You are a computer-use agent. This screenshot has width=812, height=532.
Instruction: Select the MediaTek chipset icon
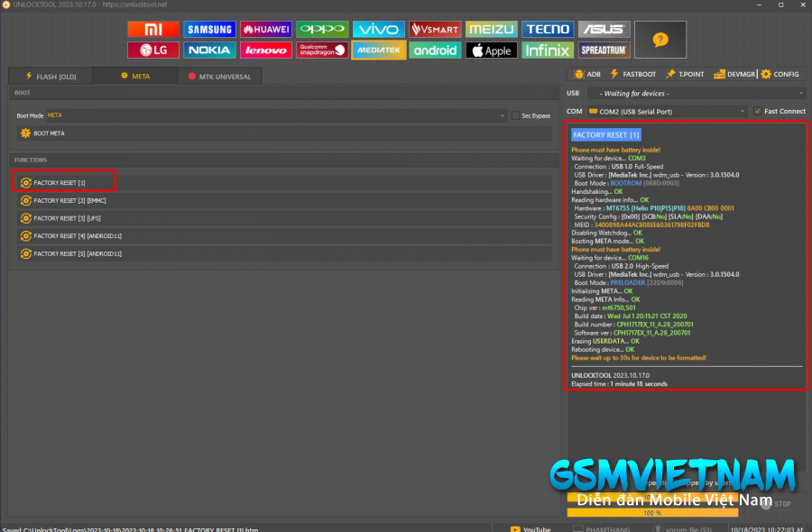(x=379, y=50)
